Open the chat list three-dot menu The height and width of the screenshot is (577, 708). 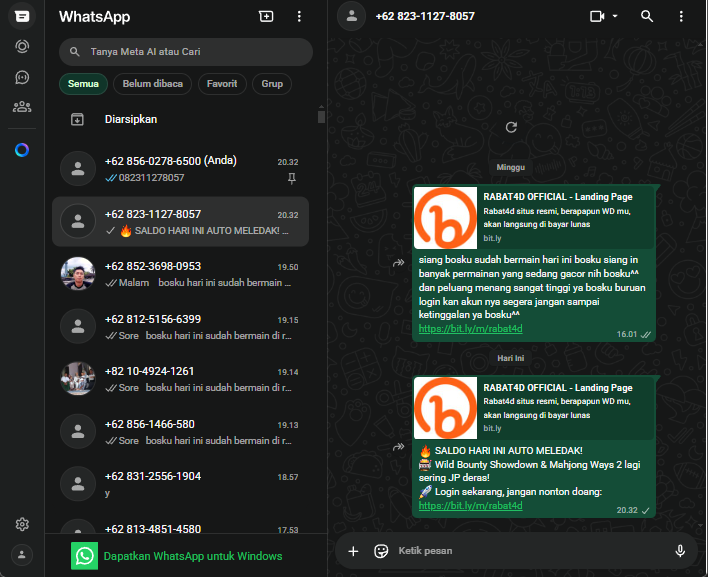(x=299, y=17)
